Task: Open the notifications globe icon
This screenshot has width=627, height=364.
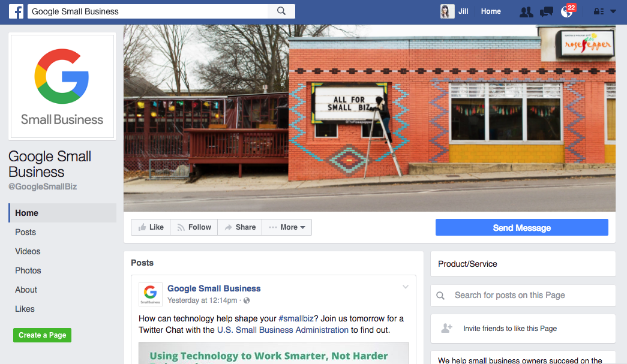Action: click(x=566, y=12)
